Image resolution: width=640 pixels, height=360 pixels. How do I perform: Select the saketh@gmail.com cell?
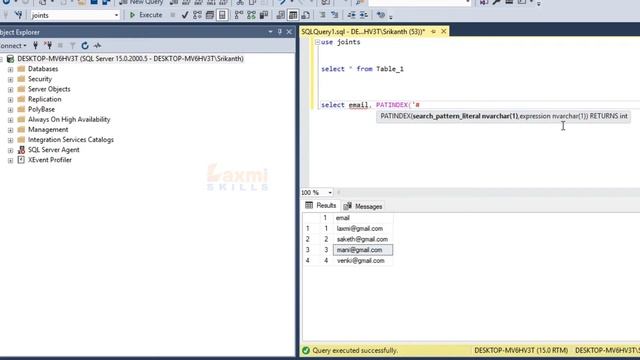363,239
